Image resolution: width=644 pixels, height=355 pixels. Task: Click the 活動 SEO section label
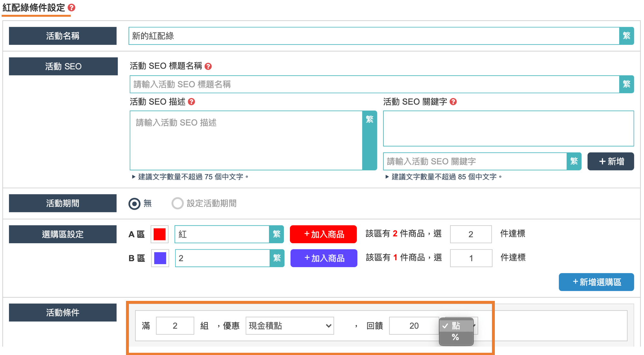[63, 66]
